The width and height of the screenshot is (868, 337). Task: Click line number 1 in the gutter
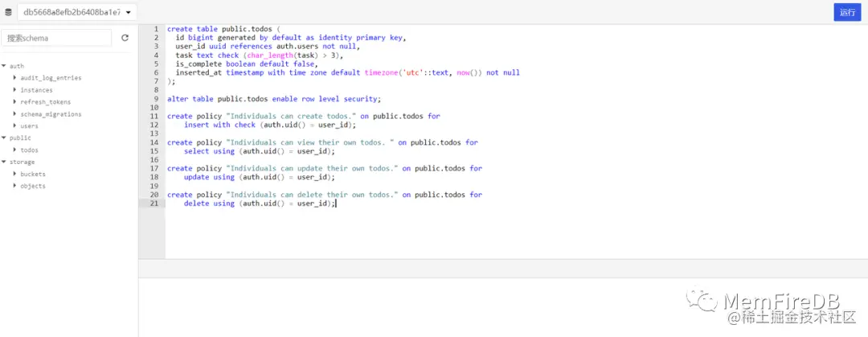[157, 29]
